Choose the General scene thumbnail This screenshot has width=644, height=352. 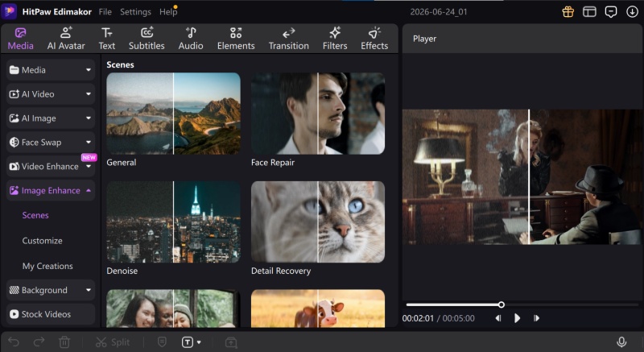[x=173, y=114]
